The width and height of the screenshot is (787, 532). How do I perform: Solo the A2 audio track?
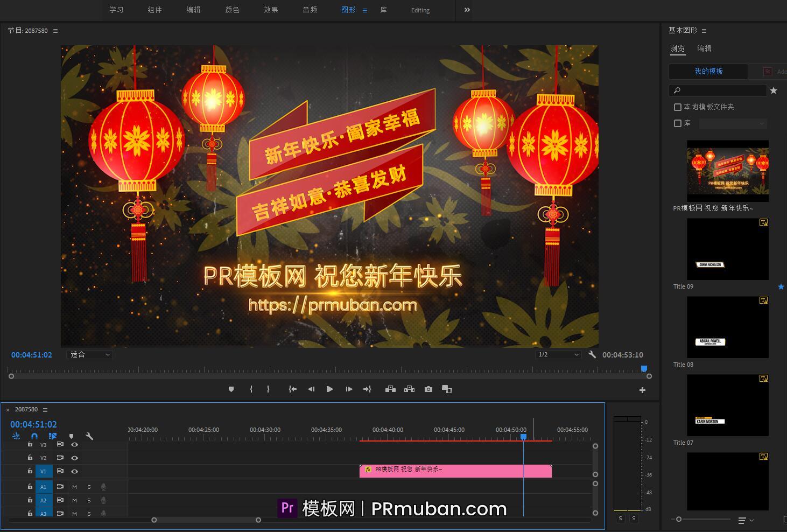[x=89, y=500]
